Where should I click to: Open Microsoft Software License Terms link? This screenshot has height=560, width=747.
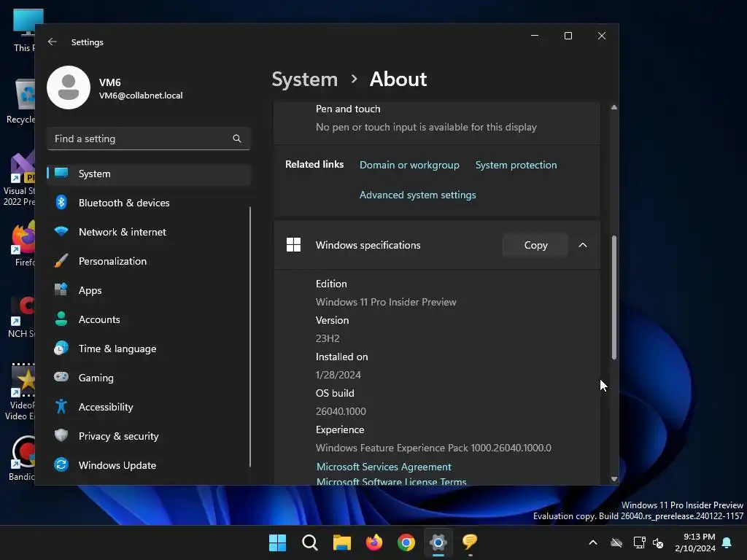[x=391, y=481]
